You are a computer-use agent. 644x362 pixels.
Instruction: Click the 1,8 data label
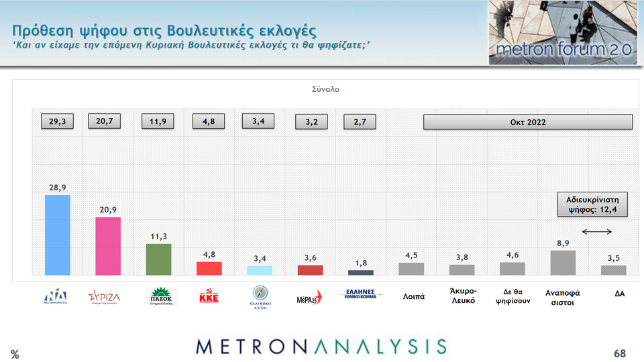(361, 263)
